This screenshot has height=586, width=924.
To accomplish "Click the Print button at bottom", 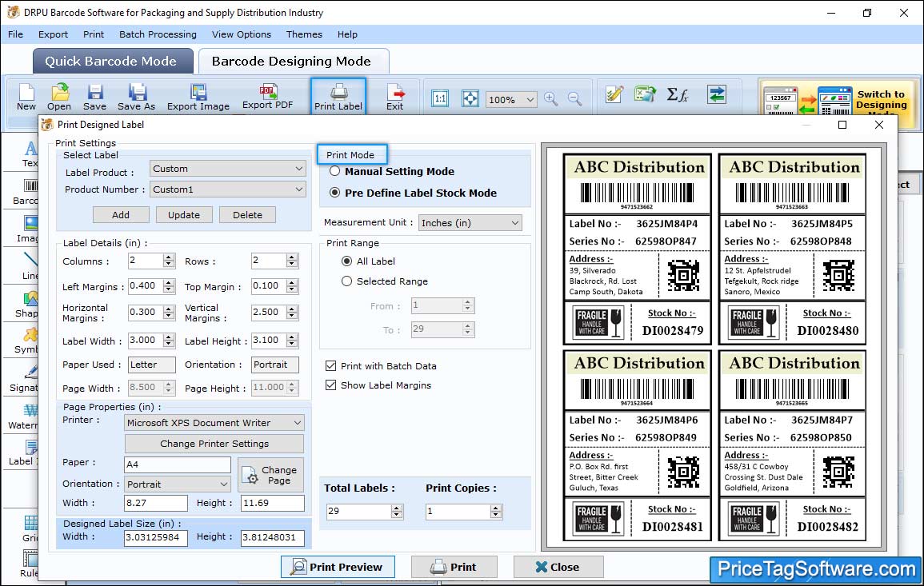I will (x=454, y=567).
